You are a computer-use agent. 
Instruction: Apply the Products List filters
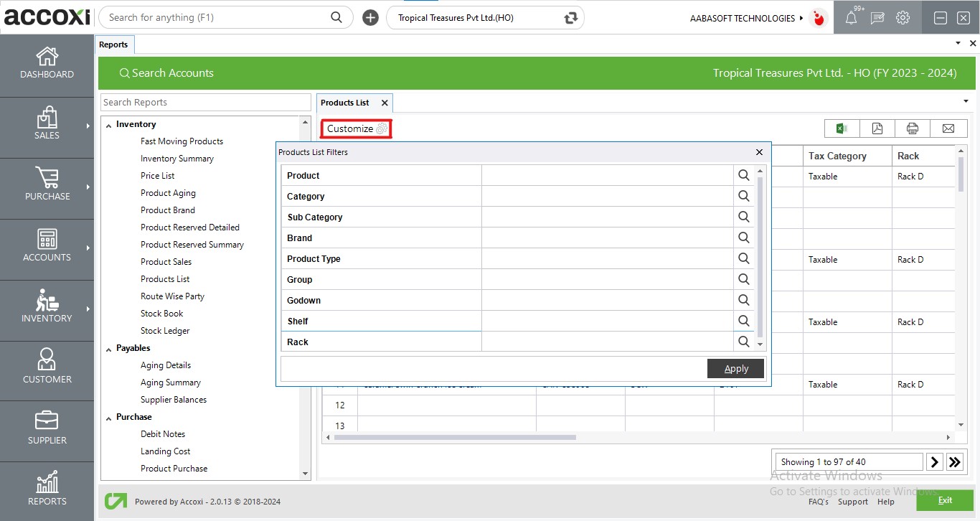click(x=735, y=369)
